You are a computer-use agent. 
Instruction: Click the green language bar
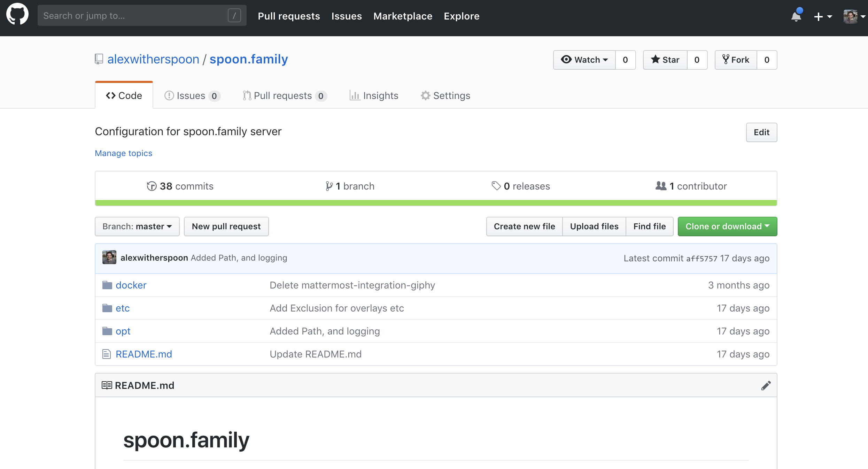pyautogui.click(x=436, y=203)
